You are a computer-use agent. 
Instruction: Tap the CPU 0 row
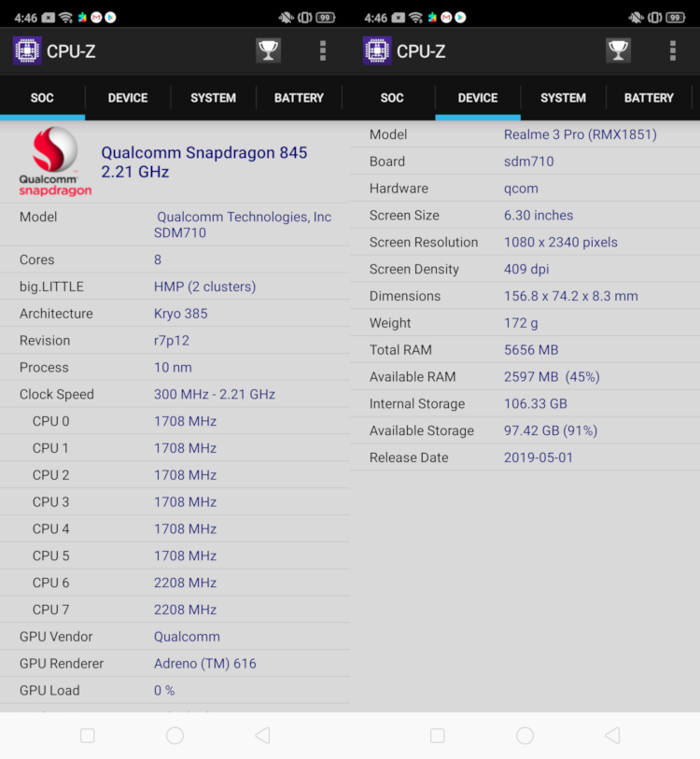pos(175,421)
